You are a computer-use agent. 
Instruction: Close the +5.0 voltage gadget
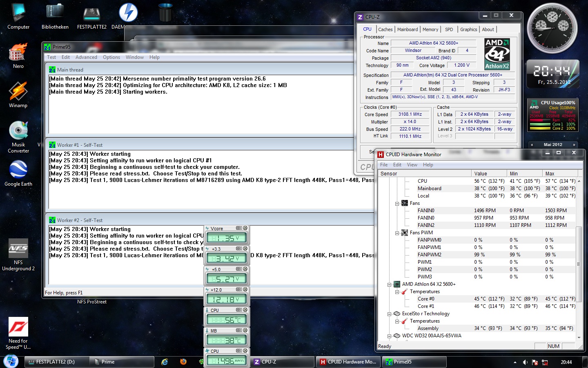click(245, 269)
